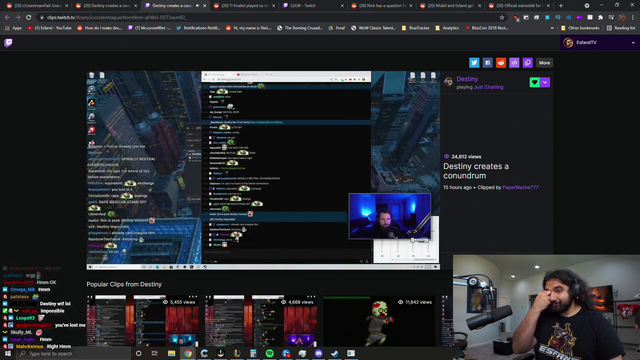Click the 'Type here to search' taskbar box

click(73, 353)
